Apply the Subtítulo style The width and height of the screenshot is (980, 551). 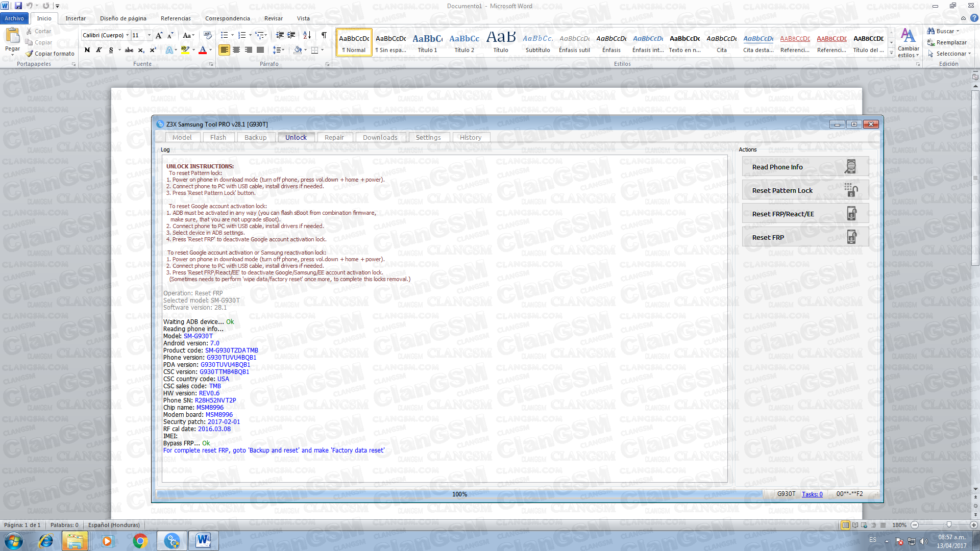tap(537, 42)
